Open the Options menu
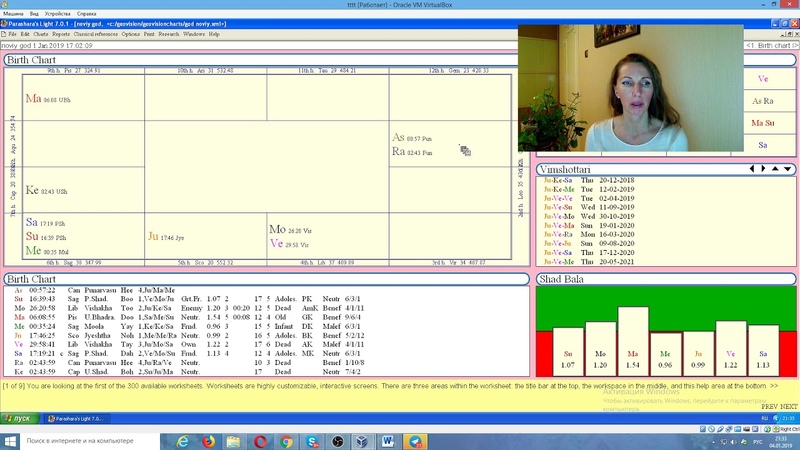Screen dimensions: 800x450 click(131, 34)
